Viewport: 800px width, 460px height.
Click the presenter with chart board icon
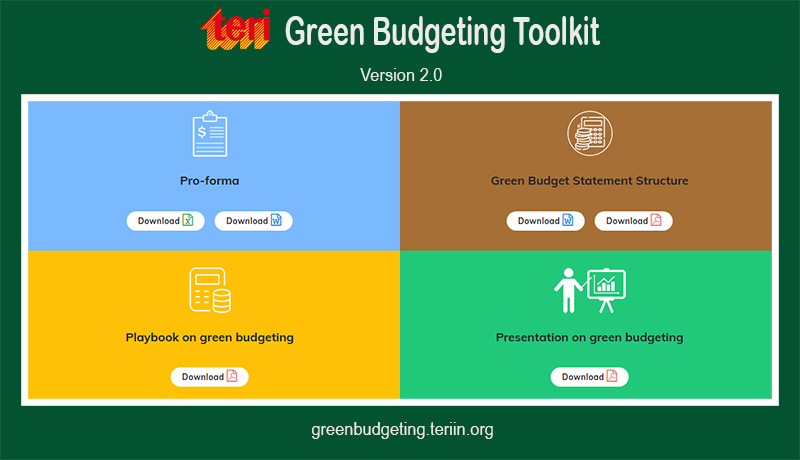[589, 290]
